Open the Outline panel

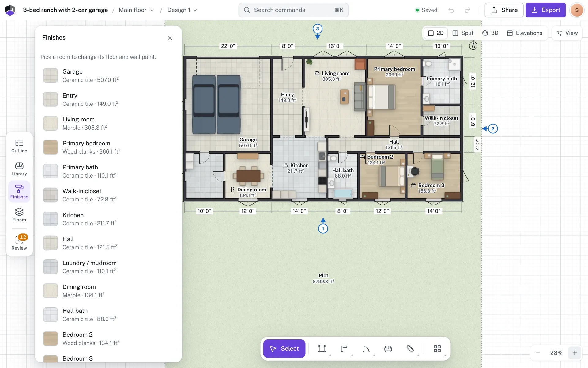[x=19, y=146]
